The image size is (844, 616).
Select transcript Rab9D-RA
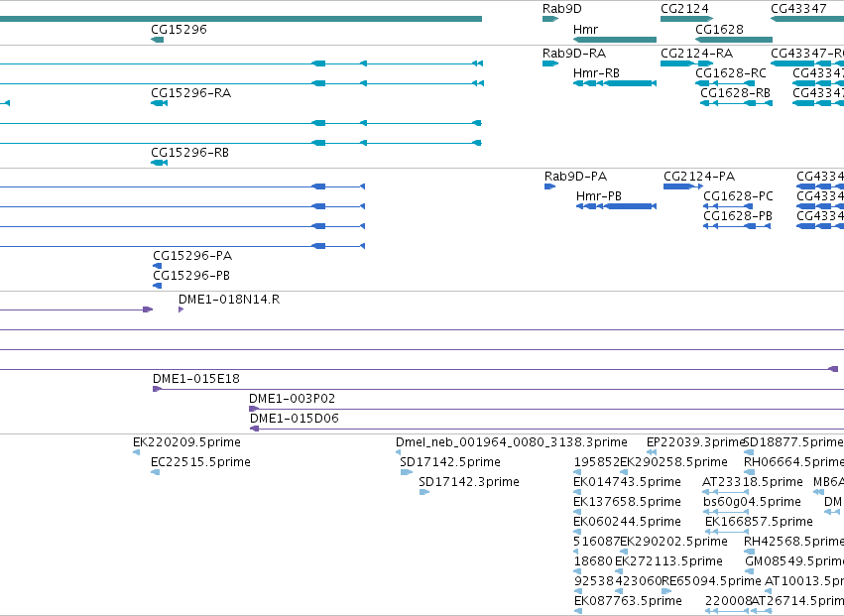pos(574,54)
